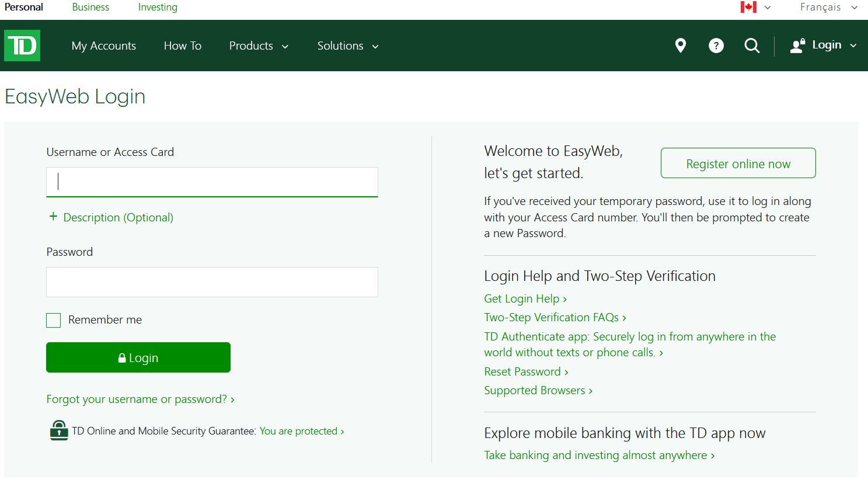Click the plus icon next to Description (Optional)
The height and width of the screenshot is (497, 868).
[53, 217]
